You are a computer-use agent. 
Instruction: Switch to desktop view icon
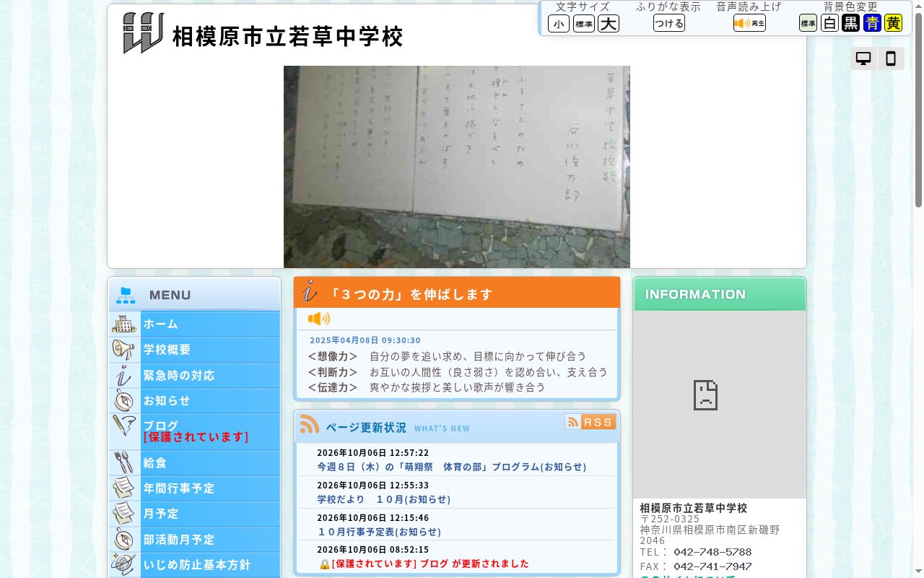(863, 59)
